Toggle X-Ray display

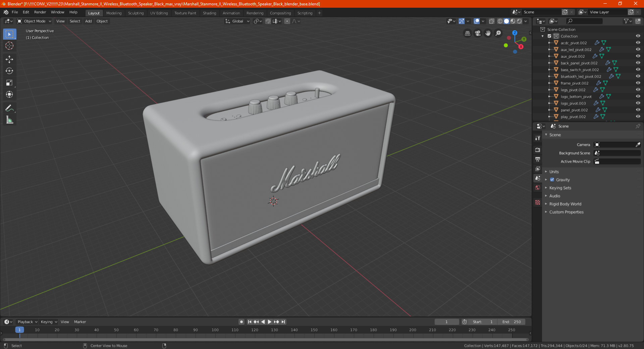(491, 21)
